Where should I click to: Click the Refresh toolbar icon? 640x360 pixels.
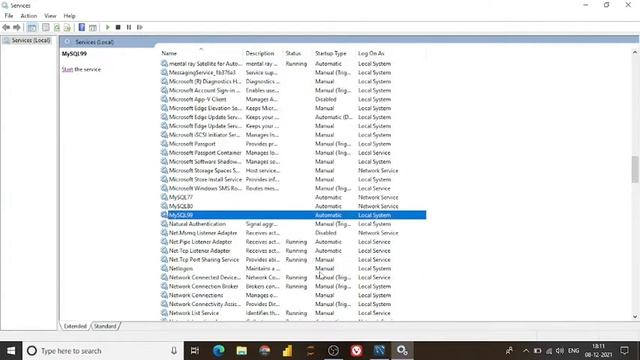pos(57,27)
